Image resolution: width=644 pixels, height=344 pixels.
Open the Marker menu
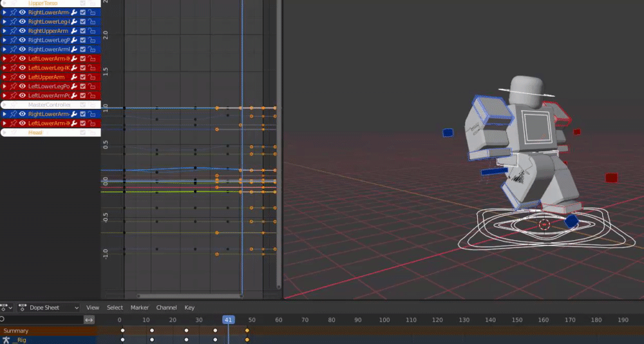pyautogui.click(x=140, y=307)
